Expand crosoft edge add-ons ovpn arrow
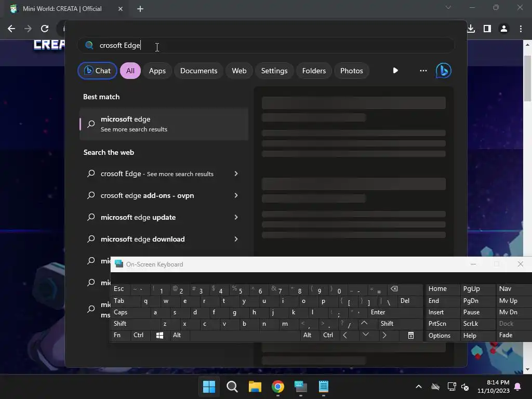The height and width of the screenshot is (399, 532). [x=236, y=195]
